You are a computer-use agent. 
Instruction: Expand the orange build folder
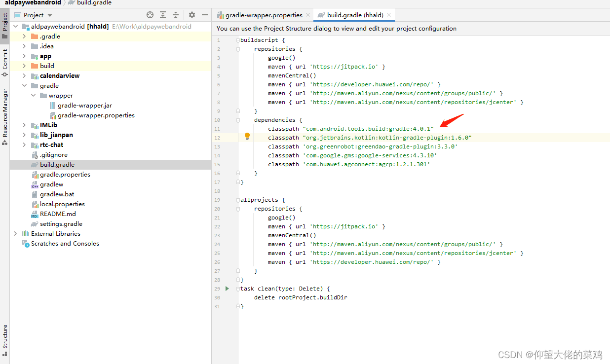(24, 66)
